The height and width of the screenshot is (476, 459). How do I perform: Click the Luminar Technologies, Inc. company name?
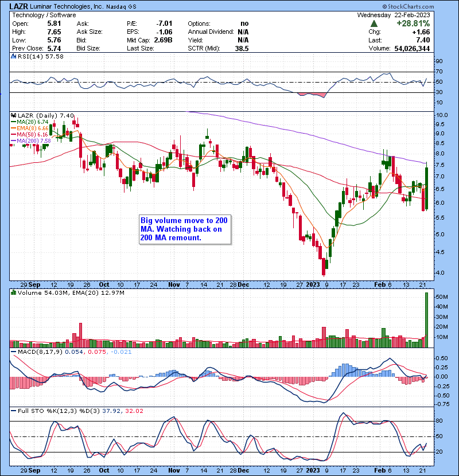(x=67, y=6)
